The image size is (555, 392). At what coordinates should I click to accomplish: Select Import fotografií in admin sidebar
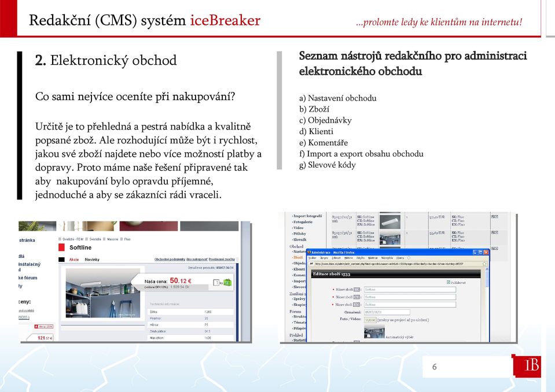[307, 216]
